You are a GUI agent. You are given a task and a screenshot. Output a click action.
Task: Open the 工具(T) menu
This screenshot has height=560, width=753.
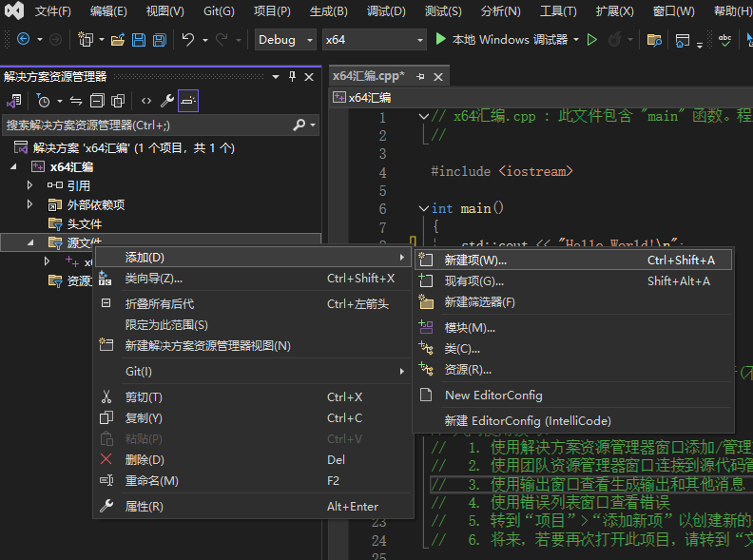point(558,11)
